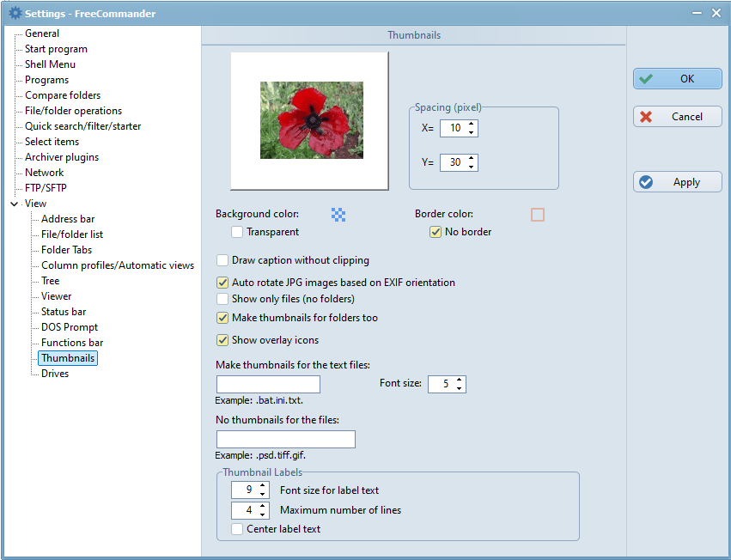The height and width of the screenshot is (560, 731).
Task: Open Drives settings
Action: [x=54, y=374]
